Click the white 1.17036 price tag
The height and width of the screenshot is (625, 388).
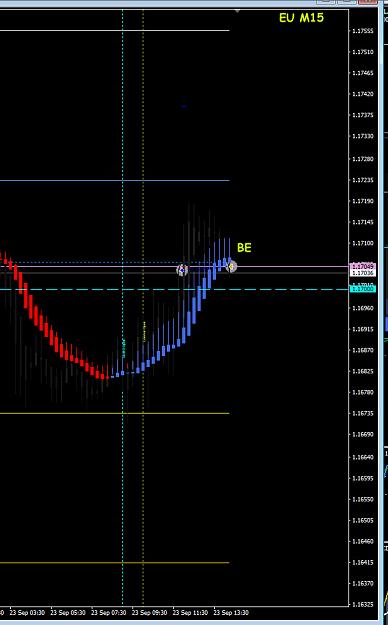[x=362, y=273]
